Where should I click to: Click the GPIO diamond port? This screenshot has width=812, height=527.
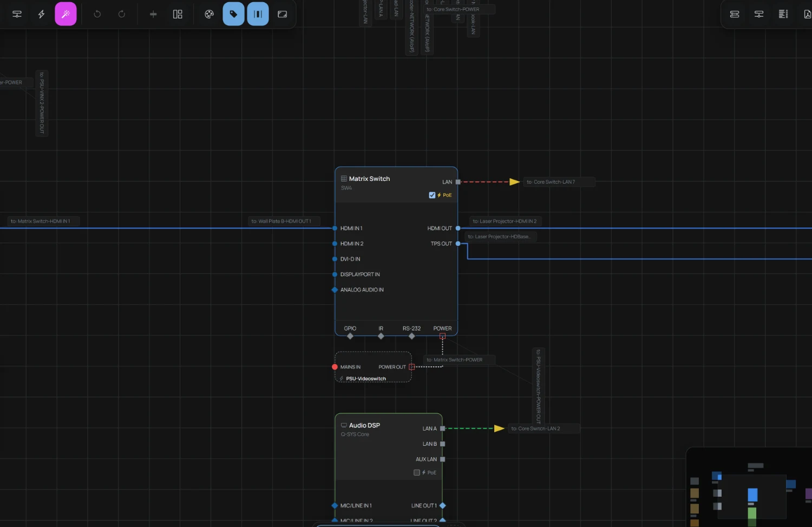350,336
